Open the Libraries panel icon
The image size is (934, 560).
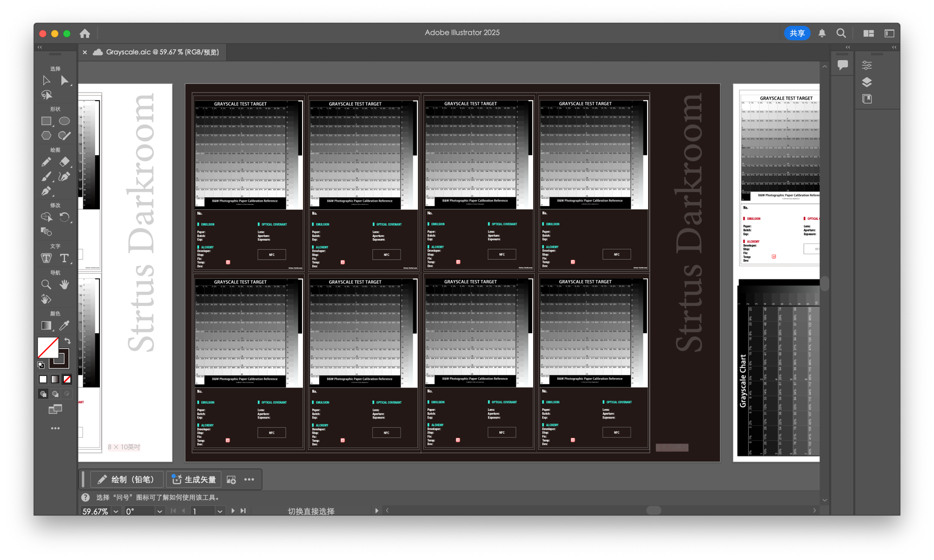pyautogui.click(x=867, y=99)
